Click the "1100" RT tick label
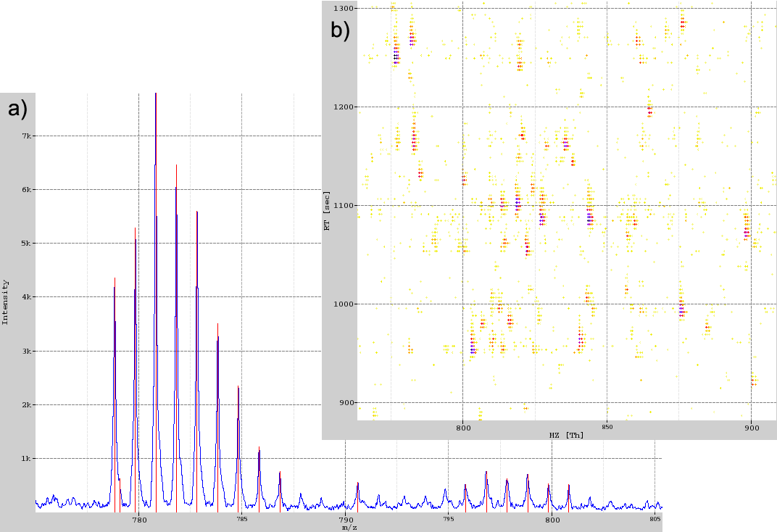The image size is (777, 532). point(344,206)
